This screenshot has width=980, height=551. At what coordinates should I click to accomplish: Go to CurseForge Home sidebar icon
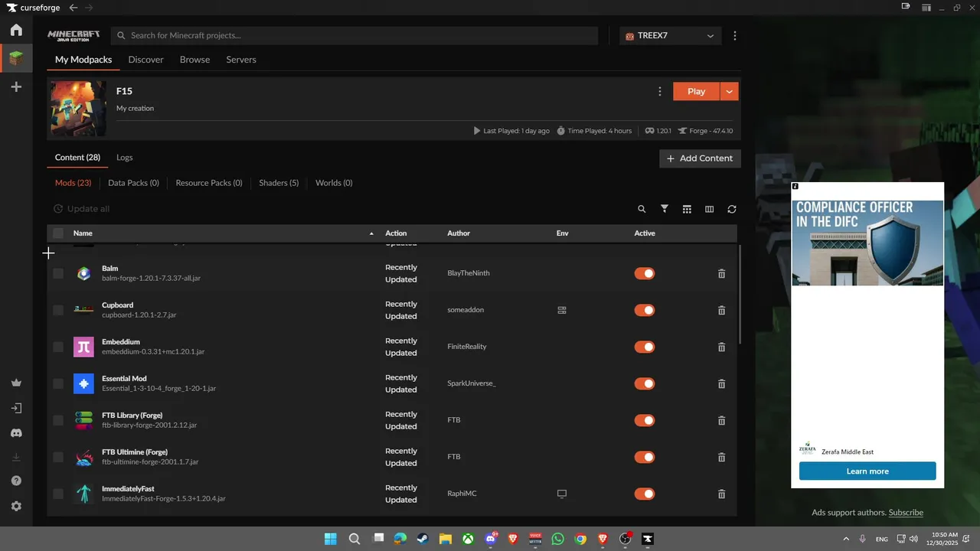click(x=16, y=30)
